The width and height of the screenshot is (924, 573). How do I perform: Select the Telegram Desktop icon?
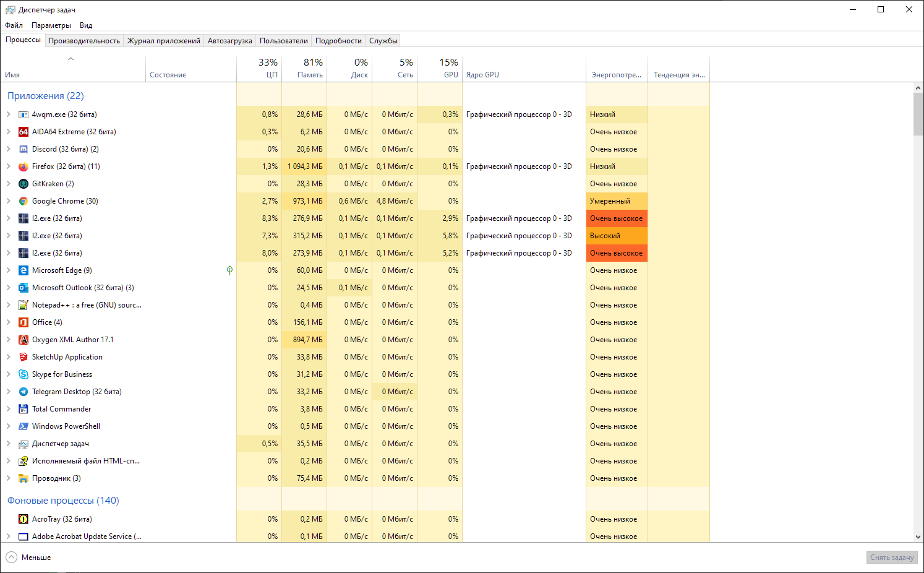24,392
